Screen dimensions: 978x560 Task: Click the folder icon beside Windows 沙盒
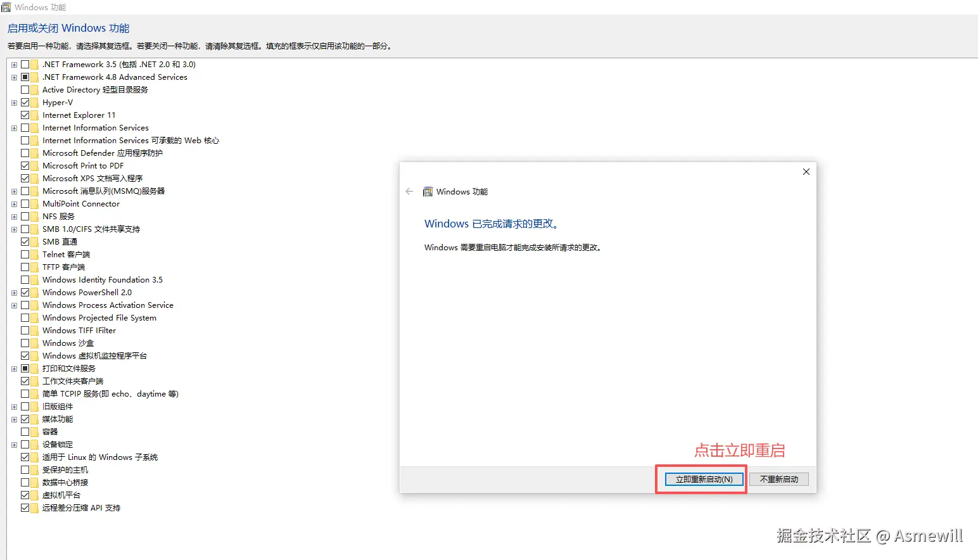click(x=34, y=343)
